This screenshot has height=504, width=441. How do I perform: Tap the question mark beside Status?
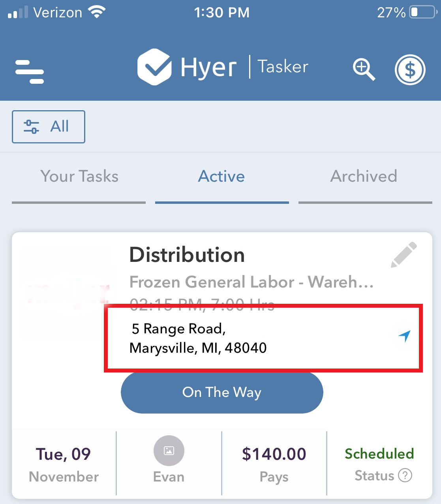point(405,475)
